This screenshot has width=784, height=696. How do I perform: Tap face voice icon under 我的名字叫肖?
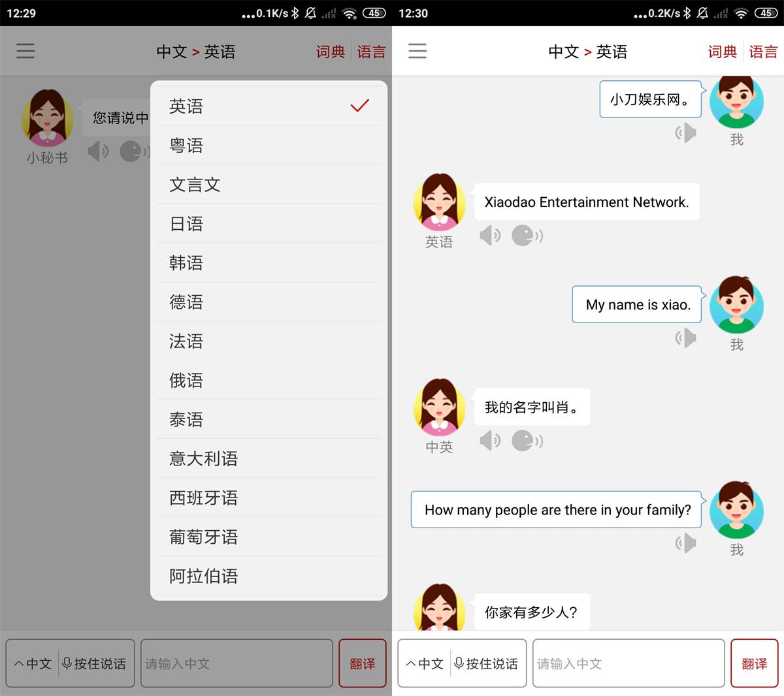tap(527, 441)
